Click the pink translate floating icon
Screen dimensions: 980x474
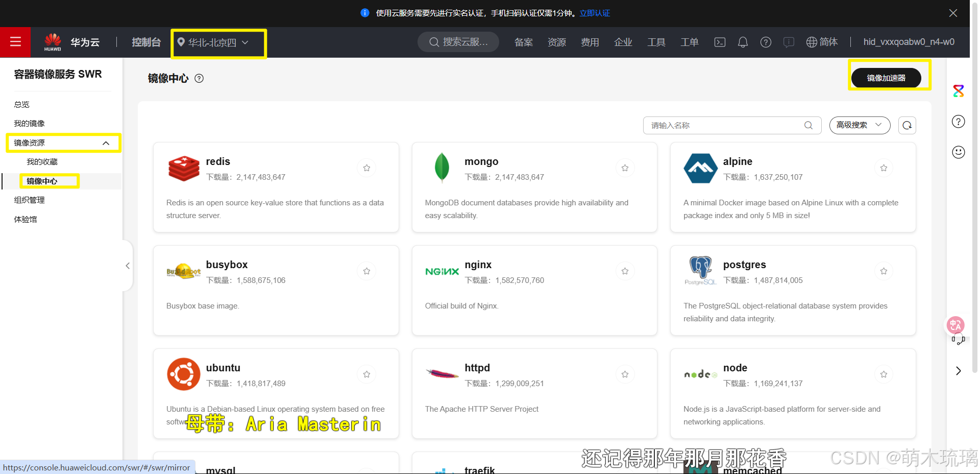955,325
